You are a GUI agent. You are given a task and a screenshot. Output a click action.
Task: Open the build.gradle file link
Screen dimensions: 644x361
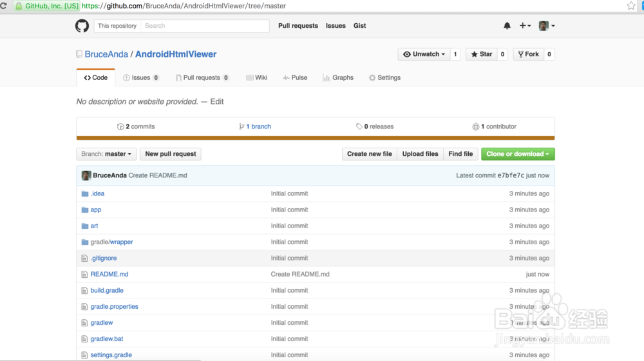click(x=107, y=290)
